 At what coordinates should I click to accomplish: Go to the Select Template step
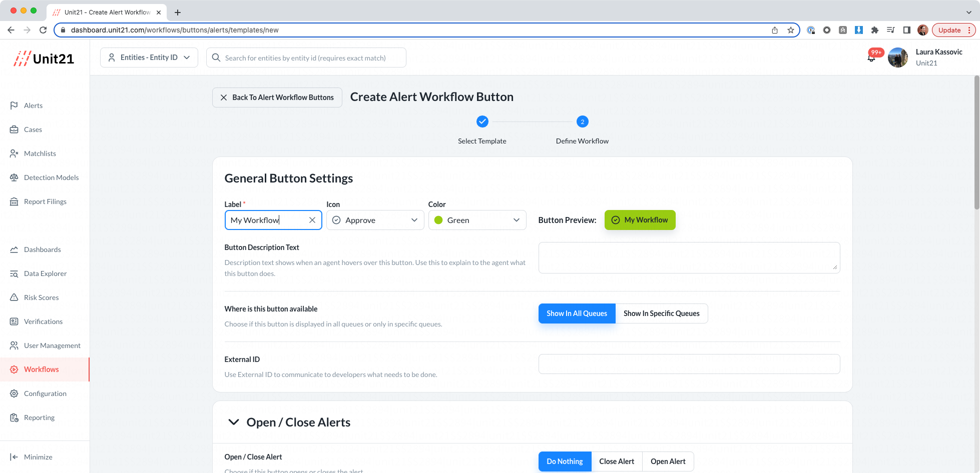point(482,130)
